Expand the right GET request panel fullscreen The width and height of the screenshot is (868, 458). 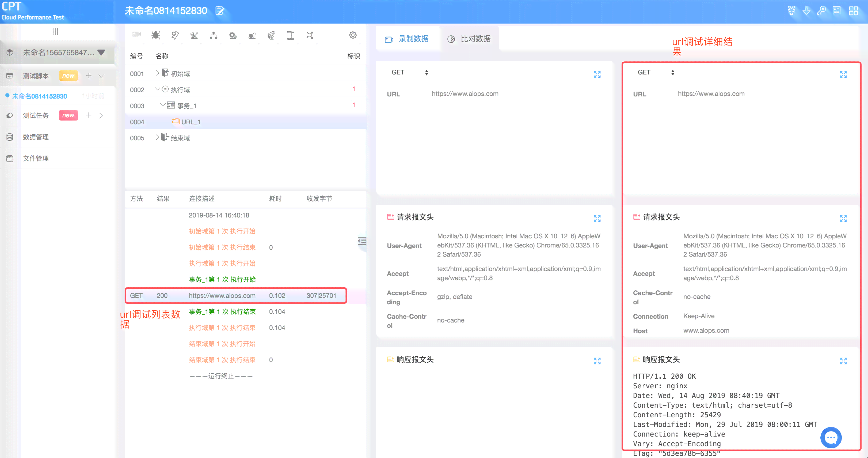pyautogui.click(x=843, y=74)
